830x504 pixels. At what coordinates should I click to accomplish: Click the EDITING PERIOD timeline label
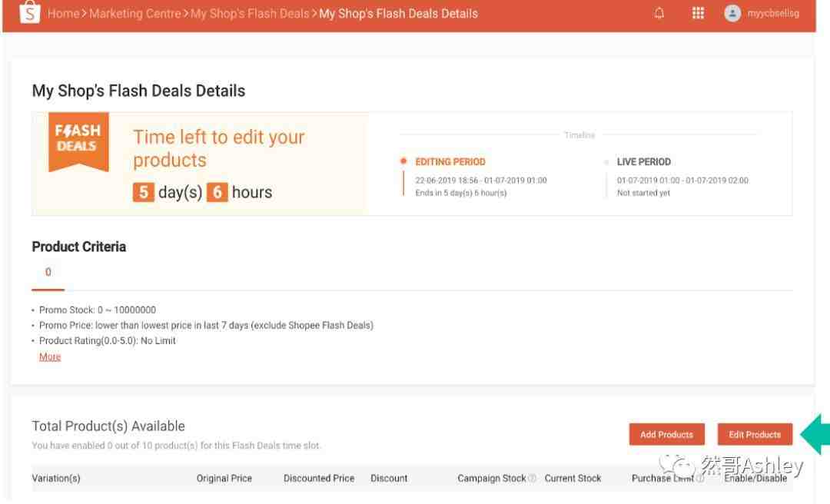pyautogui.click(x=450, y=162)
